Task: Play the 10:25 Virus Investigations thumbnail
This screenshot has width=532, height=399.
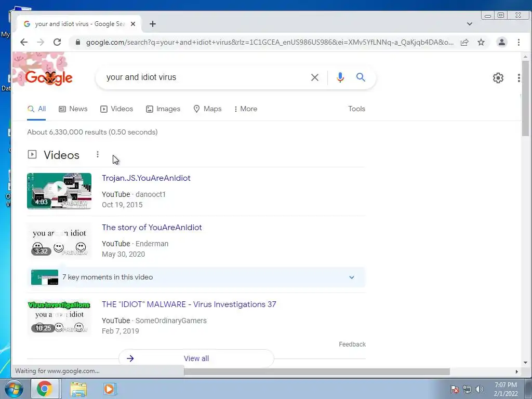Action: (59, 317)
